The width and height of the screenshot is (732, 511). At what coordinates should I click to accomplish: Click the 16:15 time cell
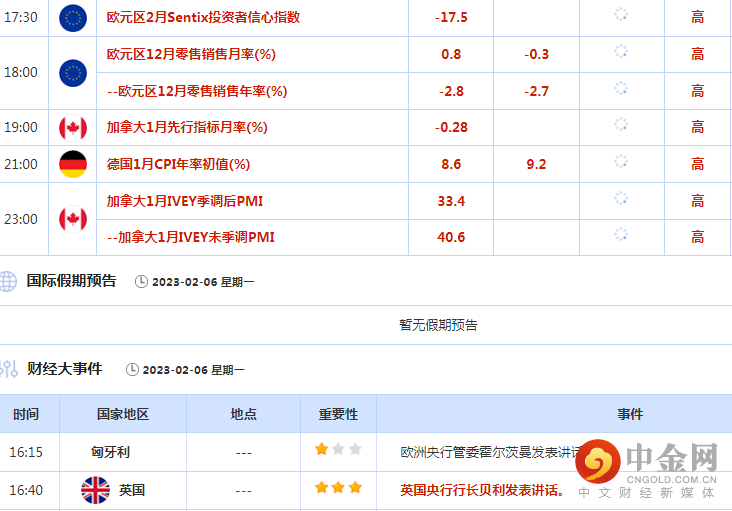tap(26, 452)
